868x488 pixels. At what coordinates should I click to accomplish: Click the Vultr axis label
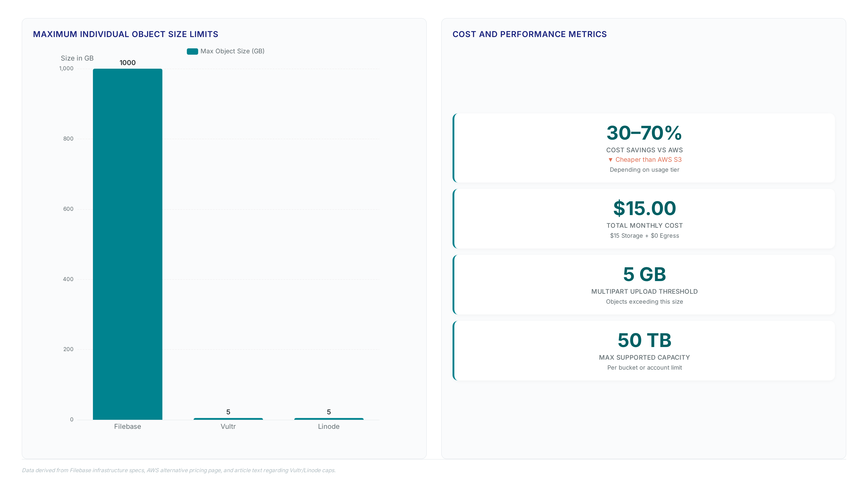[228, 426]
